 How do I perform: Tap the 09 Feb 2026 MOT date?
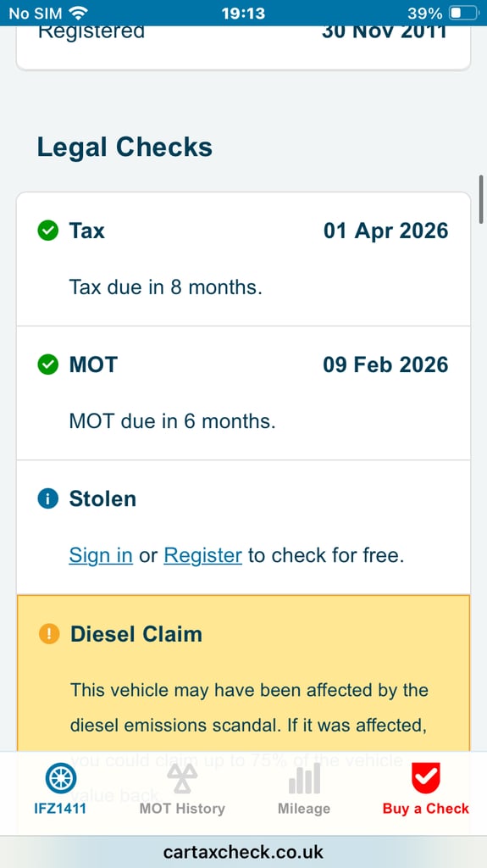point(385,364)
